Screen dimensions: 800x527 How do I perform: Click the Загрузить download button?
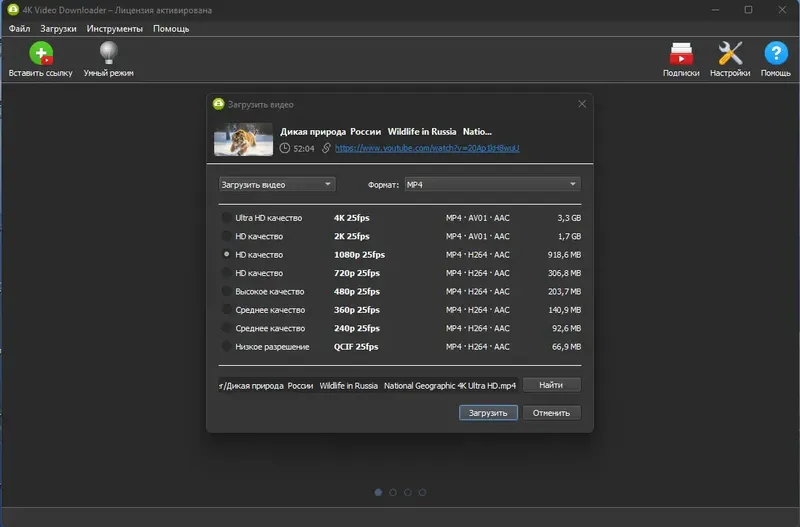pos(488,413)
